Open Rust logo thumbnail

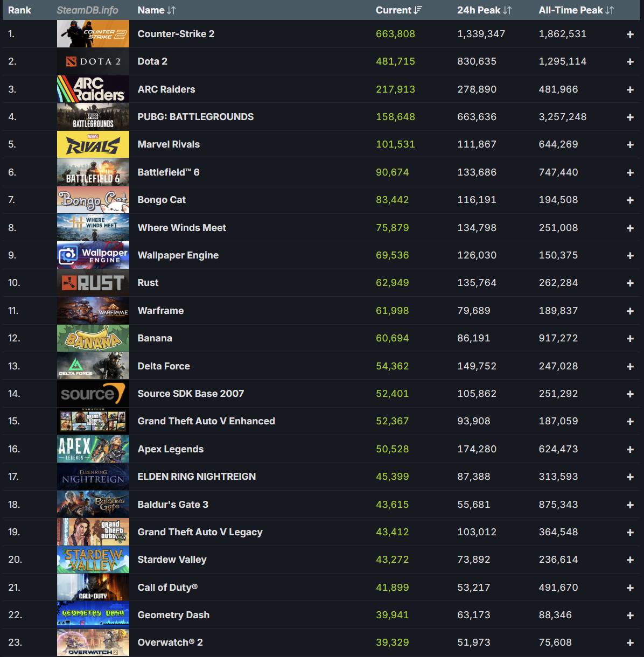93,283
